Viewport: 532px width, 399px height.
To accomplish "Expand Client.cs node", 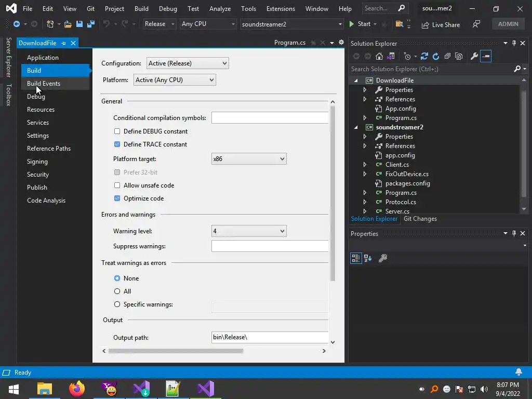I will point(365,165).
